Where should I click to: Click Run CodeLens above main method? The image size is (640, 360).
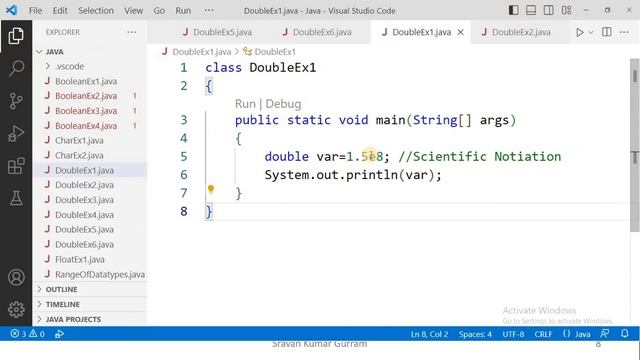(x=245, y=104)
